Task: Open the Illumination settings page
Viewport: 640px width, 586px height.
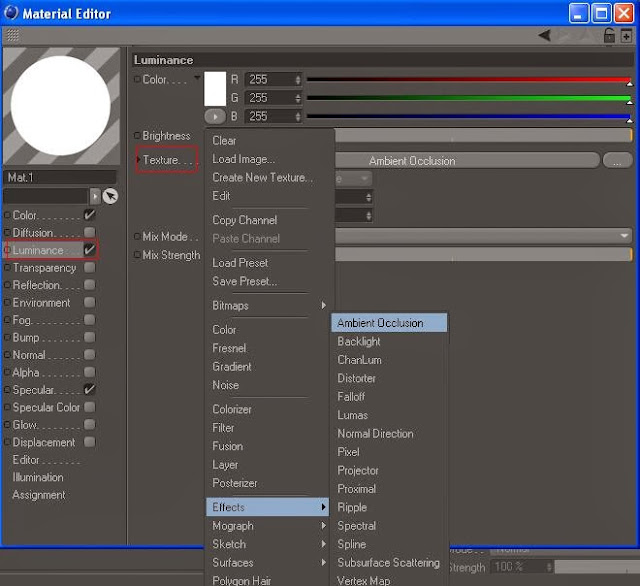Action: click(x=38, y=477)
